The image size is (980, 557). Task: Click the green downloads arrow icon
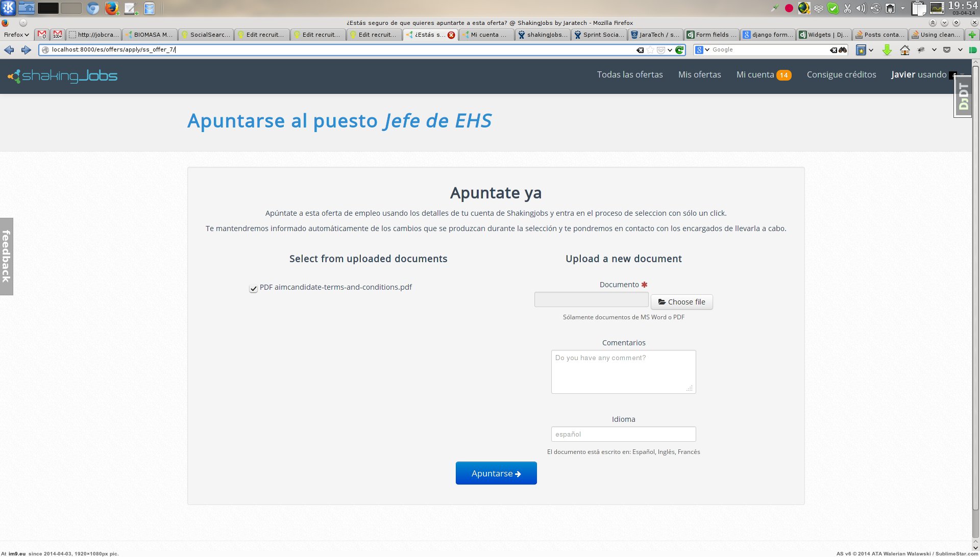887,50
